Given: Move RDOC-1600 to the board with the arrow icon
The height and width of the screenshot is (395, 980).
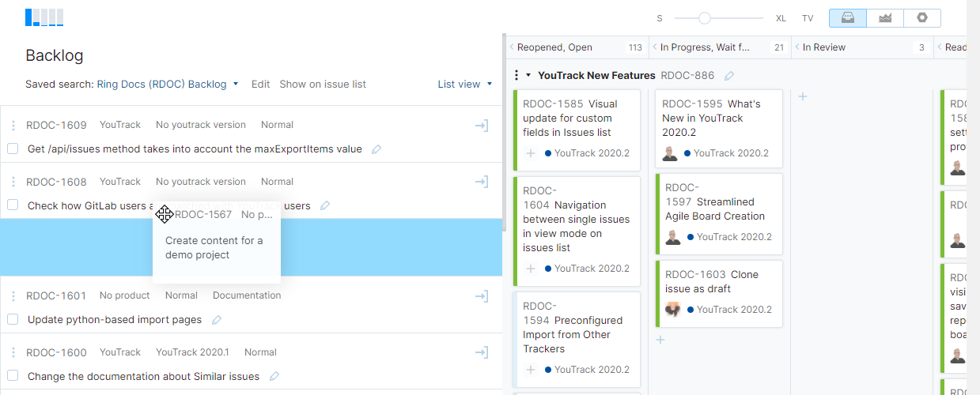Looking at the screenshot, I should (481, 352).
